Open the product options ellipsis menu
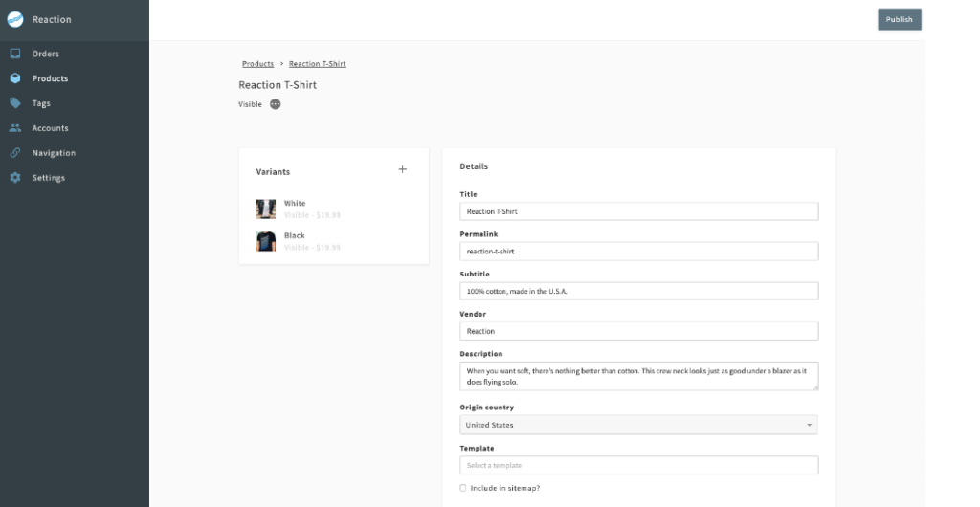 pos(275,104)
